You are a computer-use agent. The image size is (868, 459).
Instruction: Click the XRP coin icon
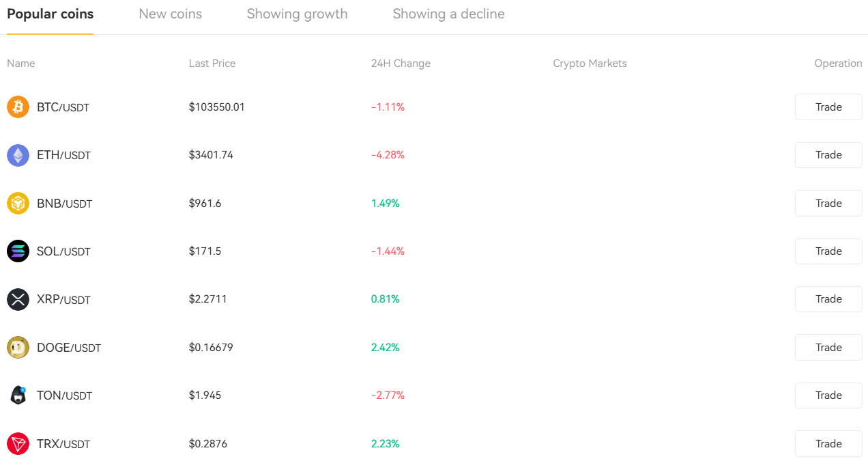18,299
